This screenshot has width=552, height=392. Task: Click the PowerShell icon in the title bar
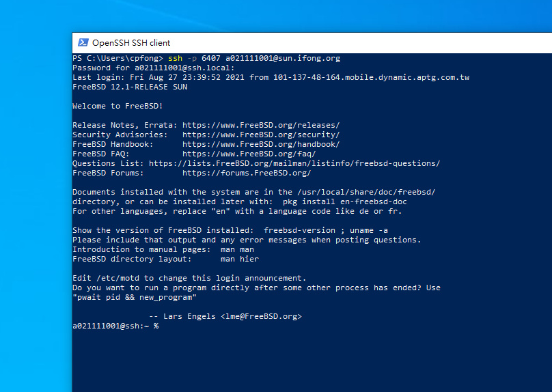pyautogui.click(x=83, y=42)
